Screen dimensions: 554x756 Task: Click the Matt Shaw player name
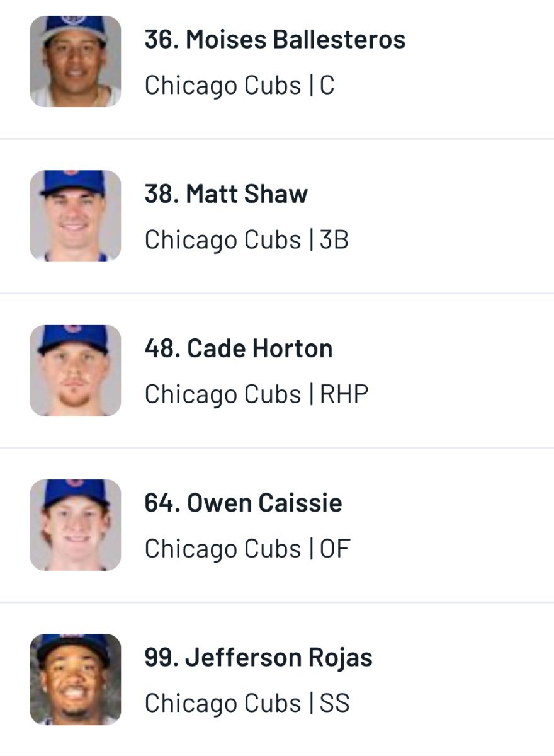coord(226,194)
